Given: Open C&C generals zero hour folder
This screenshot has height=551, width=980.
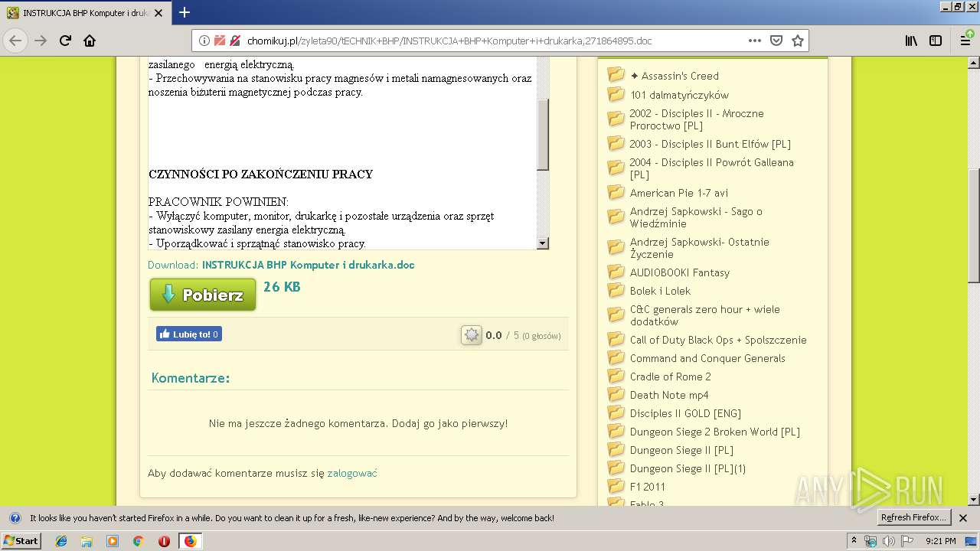Looking at the screenshot, I should click(x=704, y=315).
